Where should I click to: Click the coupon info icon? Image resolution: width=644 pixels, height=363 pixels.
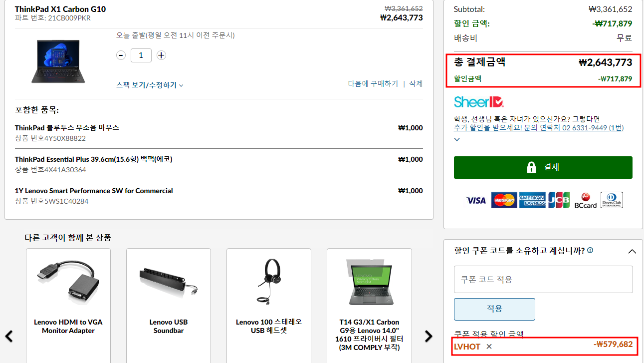coord(590,251)
